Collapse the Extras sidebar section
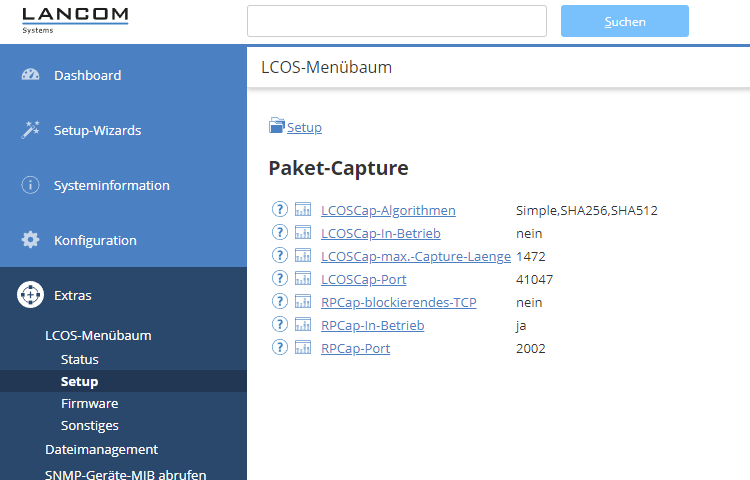 tap(72, 295)
